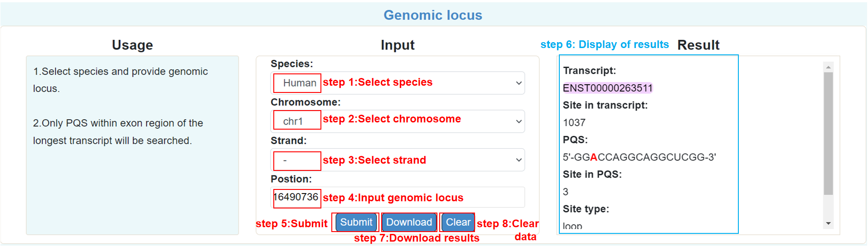
Task: Click the Species dropdown chevron arrow
Action: [519, 83]
